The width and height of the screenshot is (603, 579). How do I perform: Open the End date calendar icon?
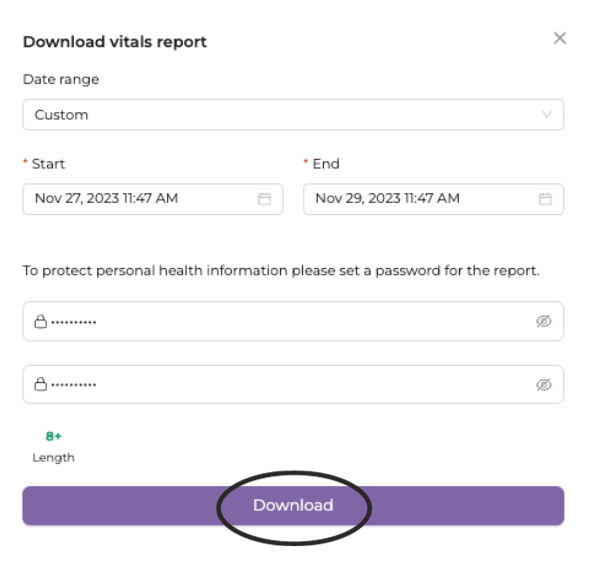click(x=545, y=199)
